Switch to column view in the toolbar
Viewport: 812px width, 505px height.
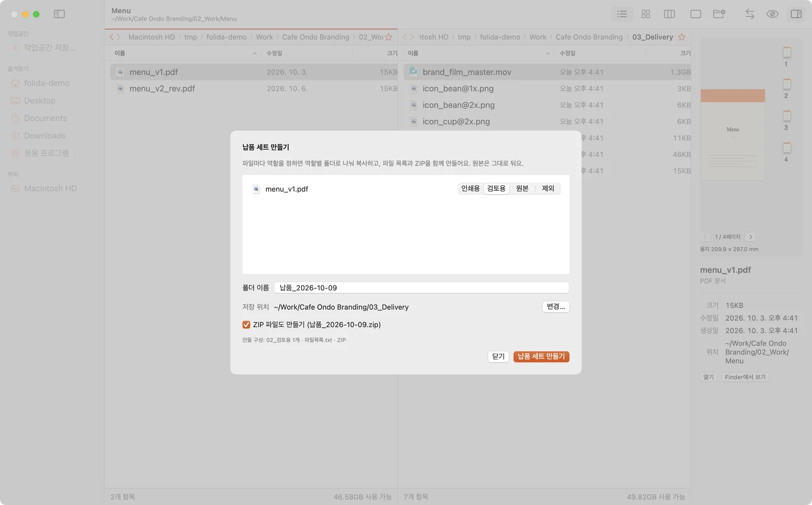click(x=669, y=14)
